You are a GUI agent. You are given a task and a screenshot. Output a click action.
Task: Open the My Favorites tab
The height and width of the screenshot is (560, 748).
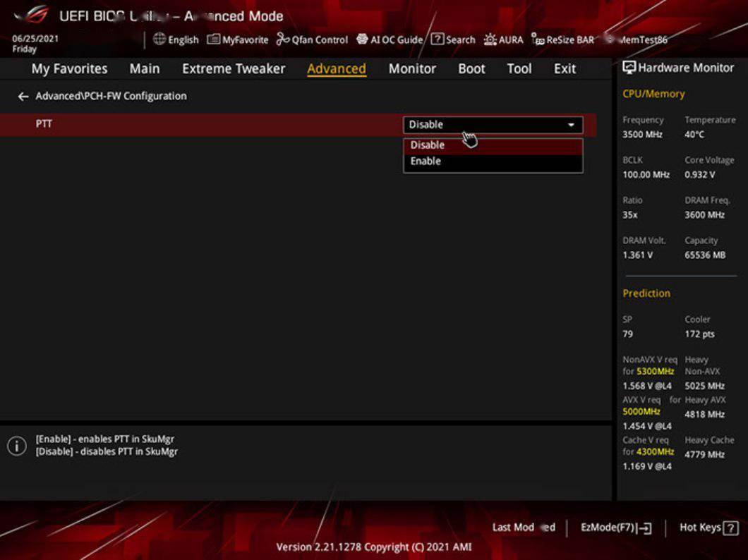coord(70,68)
